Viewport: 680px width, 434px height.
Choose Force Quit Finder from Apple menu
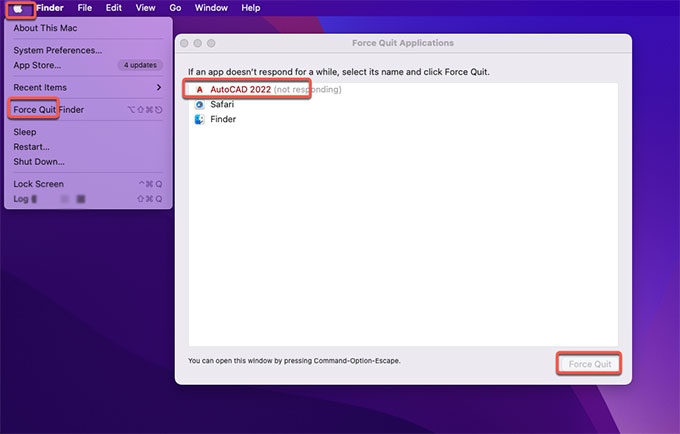(48, 109)
